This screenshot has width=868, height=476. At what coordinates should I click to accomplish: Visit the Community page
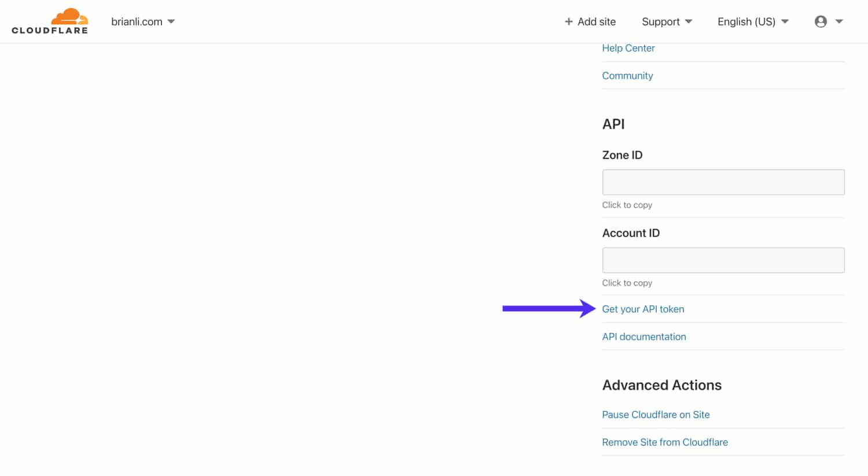click(x=627, y=76)
